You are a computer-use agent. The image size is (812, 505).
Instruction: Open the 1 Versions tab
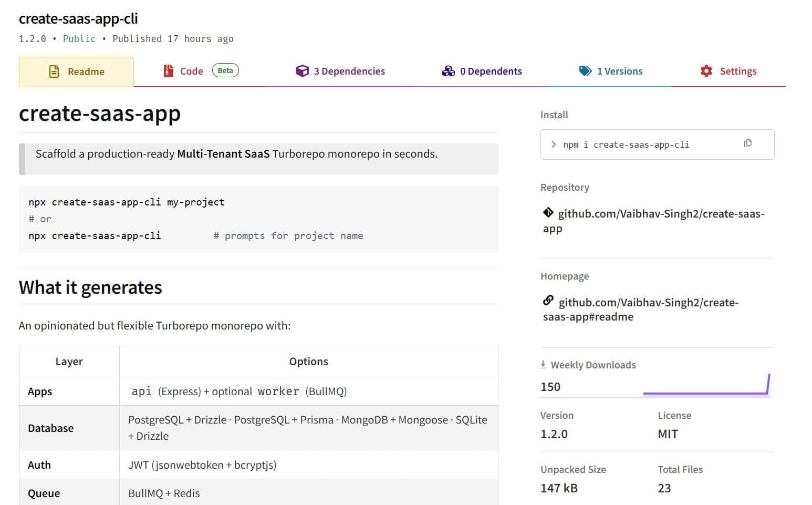pyautogui.click(x=611, y=71)
